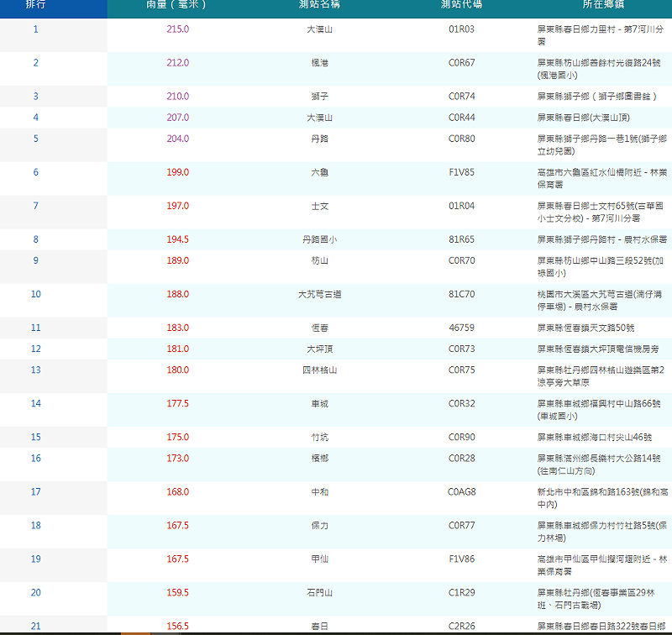Click the 獅子 station name in row 3

pos(320,97)
